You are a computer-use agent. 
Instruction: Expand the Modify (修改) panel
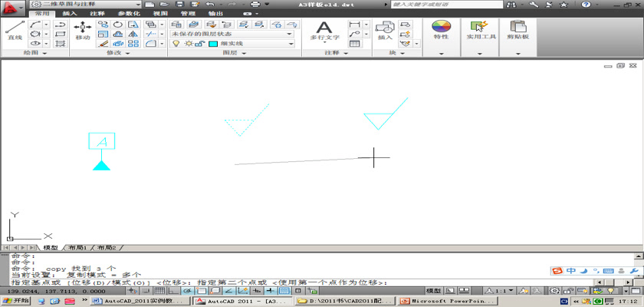click(118, 53)
